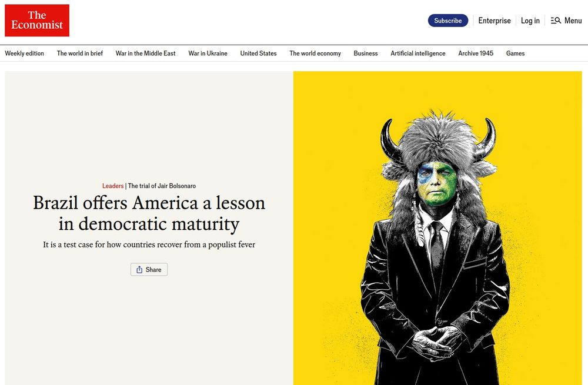Go to United States section
Image resolution: width=588 pixels, height=385 pixels.
(x=258, y=53)
